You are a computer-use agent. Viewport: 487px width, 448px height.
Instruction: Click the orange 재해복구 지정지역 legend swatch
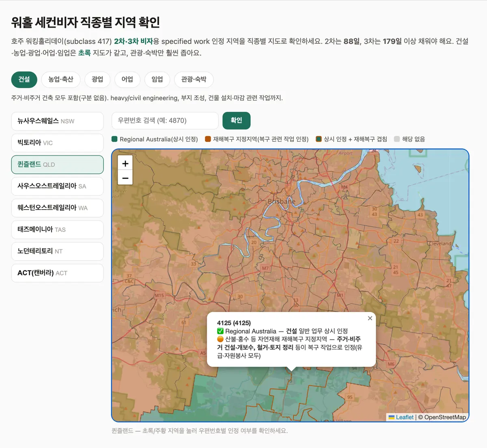click(208, 139)
